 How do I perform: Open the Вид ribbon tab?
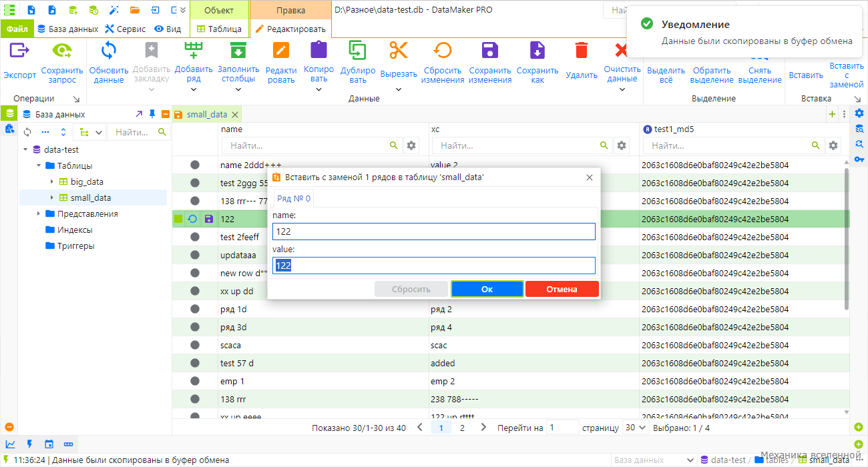point(168,29)
